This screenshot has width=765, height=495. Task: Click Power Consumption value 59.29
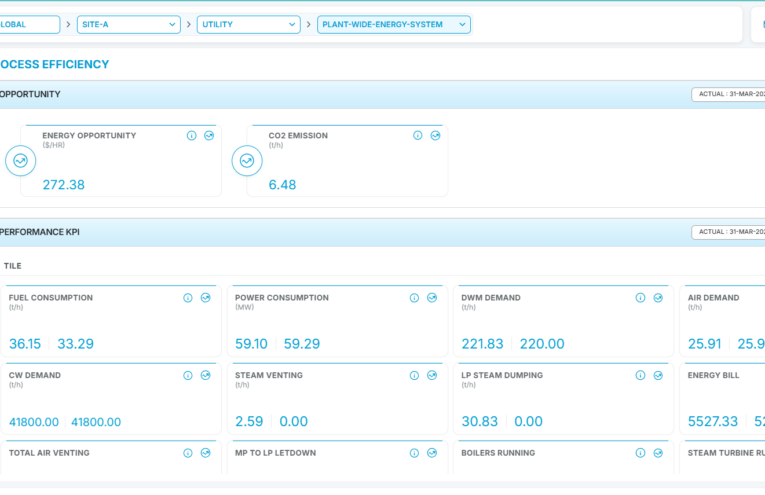[302, 344]
